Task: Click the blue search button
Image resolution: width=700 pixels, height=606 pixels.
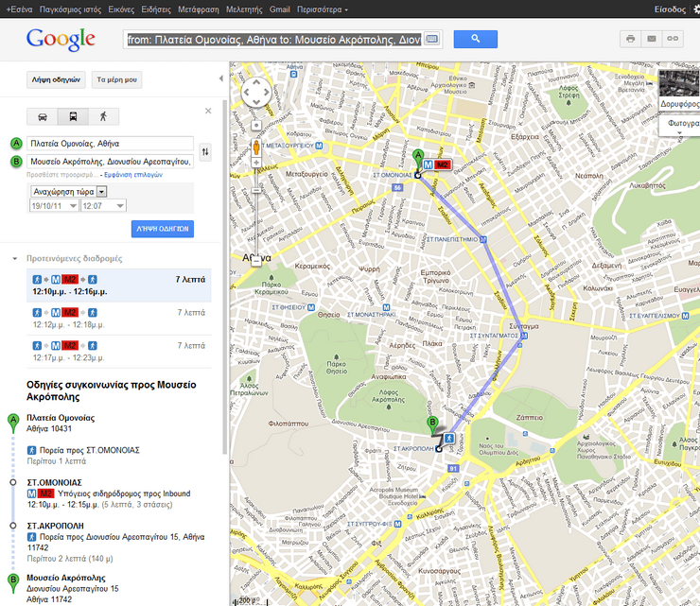Action: pyautogui.click(x=476, y=40)
